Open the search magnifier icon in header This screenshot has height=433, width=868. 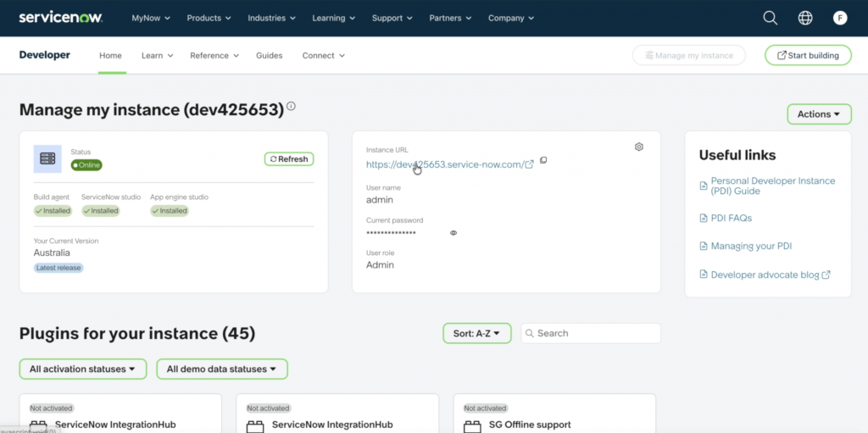coord(770,19)
